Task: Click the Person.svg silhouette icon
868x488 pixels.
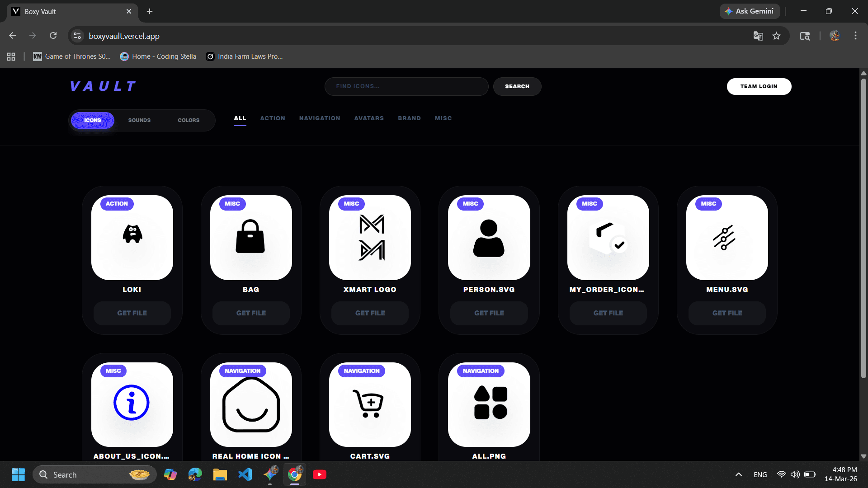Action: (489, 237)
